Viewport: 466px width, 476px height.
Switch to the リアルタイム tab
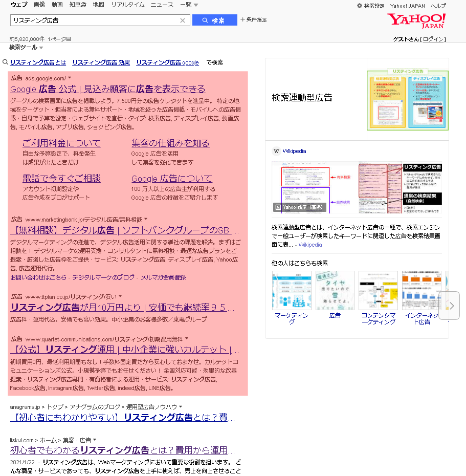point(128,5)
